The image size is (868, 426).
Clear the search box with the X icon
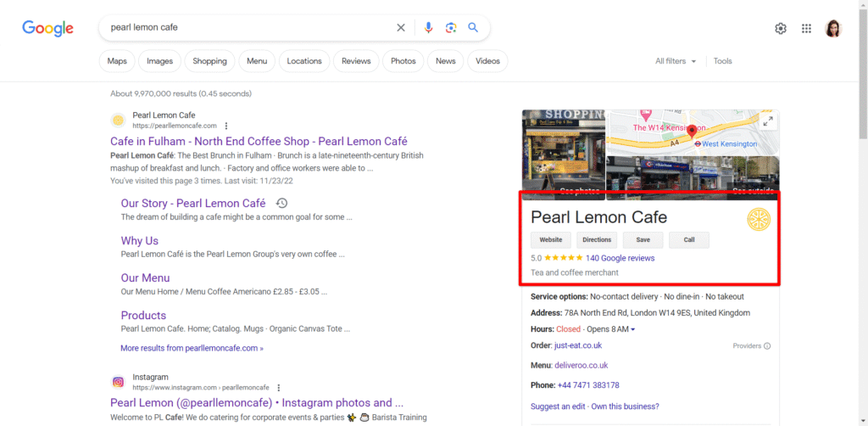[x=401, y=28]
